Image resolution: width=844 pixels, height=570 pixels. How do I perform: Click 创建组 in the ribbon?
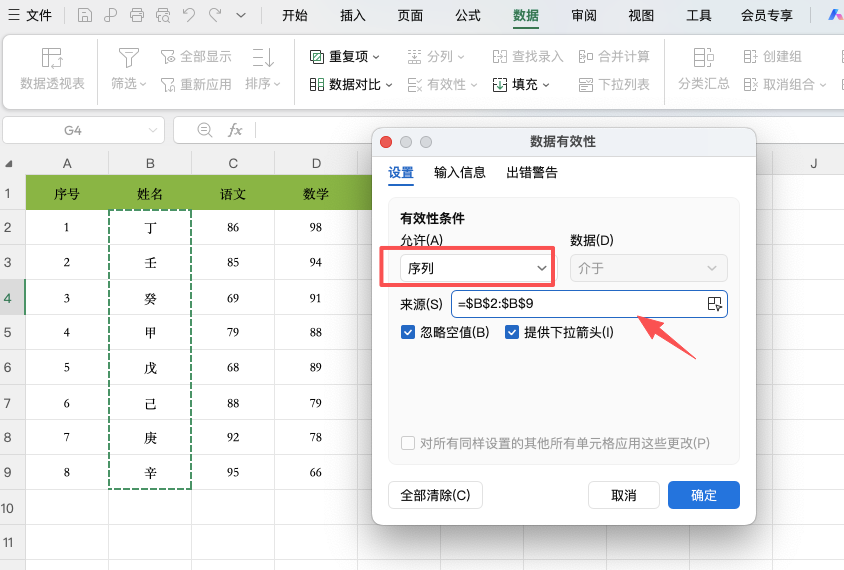tap(772, 57)
